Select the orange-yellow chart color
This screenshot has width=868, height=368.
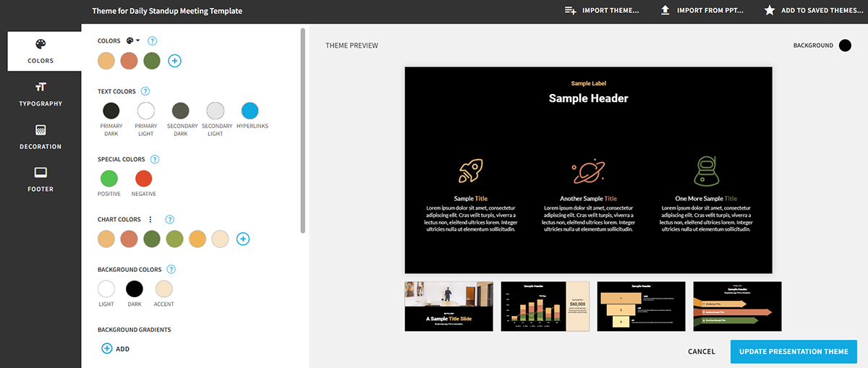pos(197,239)
